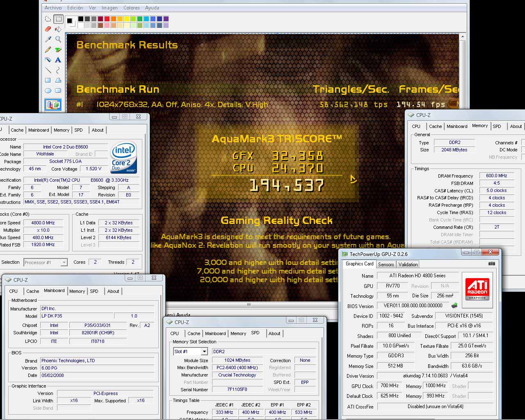Click the Core Speed 4800.0 MHz value
The image size is (525, 420).
tap(43, 223)
